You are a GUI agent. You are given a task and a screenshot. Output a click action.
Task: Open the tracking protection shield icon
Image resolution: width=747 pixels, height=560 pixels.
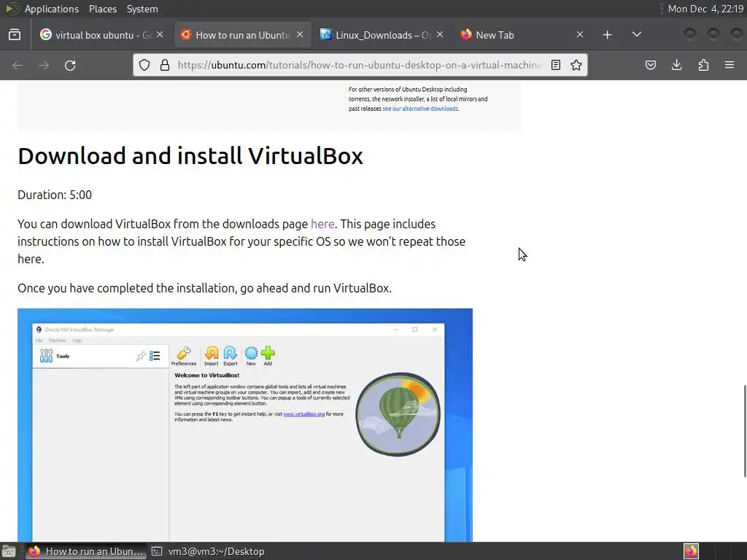point(144,65)
